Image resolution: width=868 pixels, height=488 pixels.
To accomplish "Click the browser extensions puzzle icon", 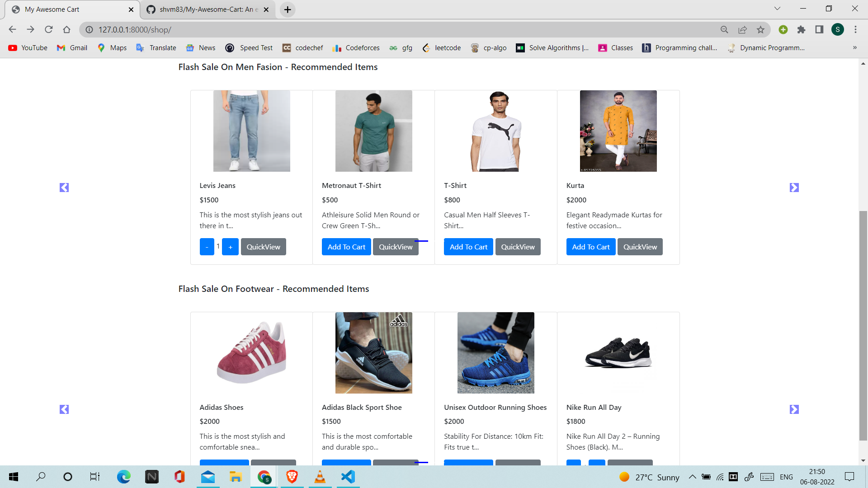I will 802,29.
